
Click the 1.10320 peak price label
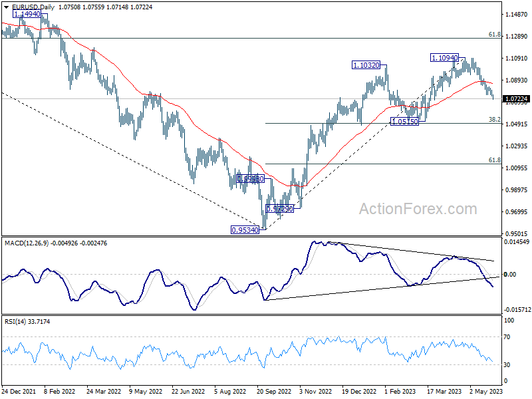(366, 65)
